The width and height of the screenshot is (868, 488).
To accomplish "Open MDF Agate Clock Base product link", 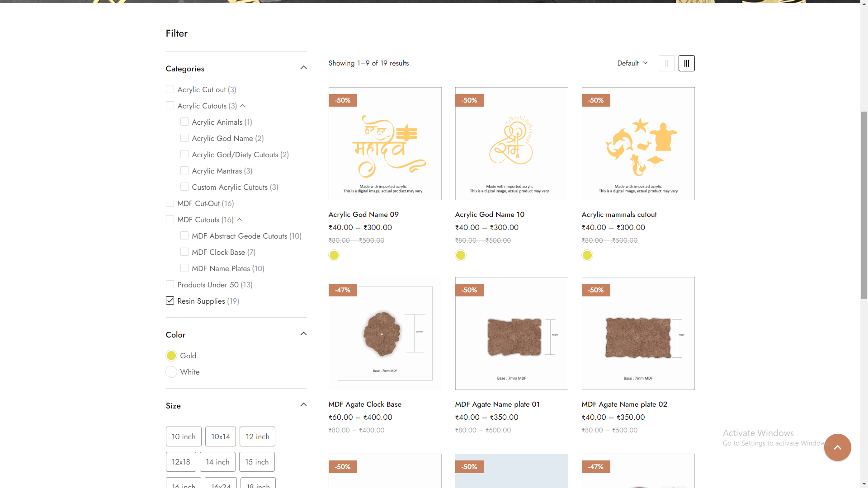I will click(365, 404).
